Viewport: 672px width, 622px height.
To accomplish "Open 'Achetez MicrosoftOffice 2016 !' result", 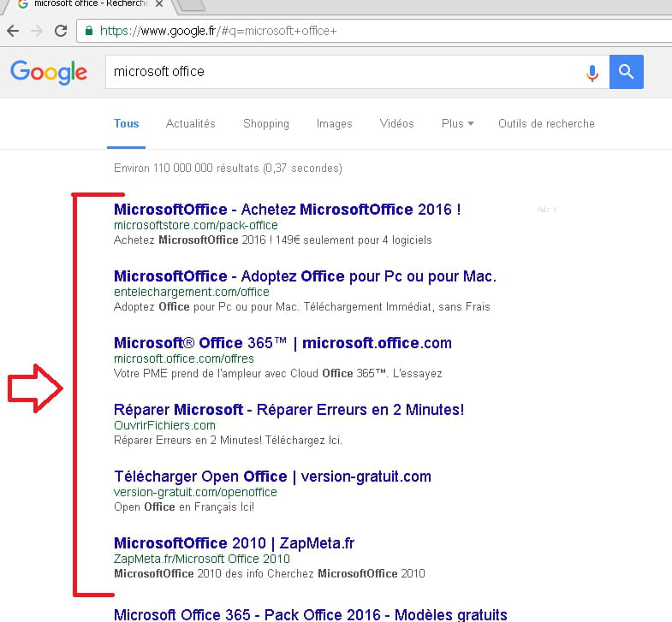I will point(287,209).
